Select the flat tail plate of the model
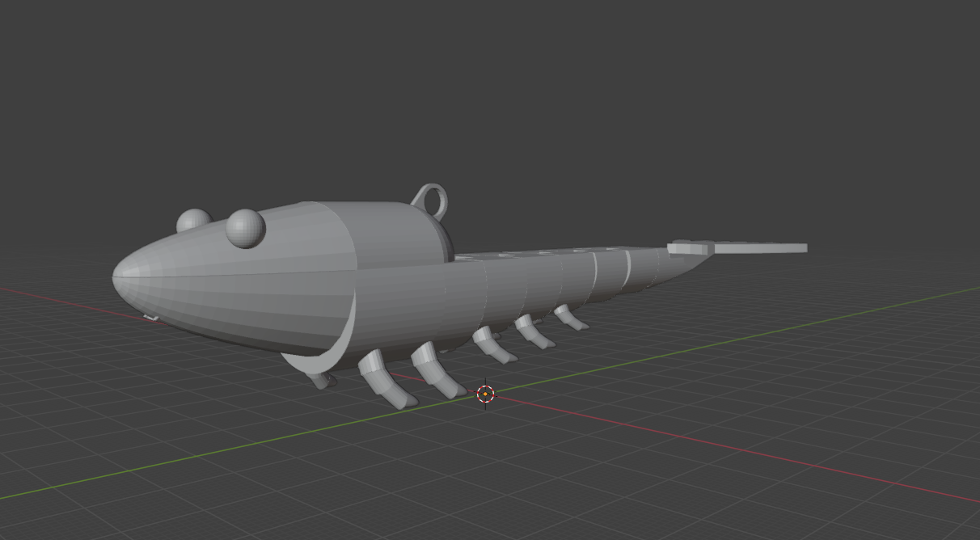Image resolution: width=980 pixels, height=540 pixels. pyautogui.click(x=737, y=247)
